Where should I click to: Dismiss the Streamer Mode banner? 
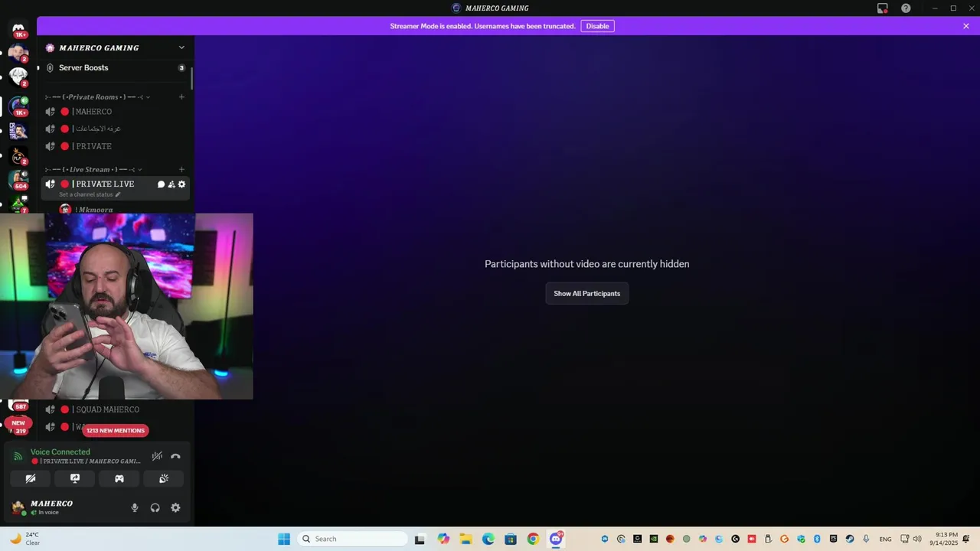[966, 26]
